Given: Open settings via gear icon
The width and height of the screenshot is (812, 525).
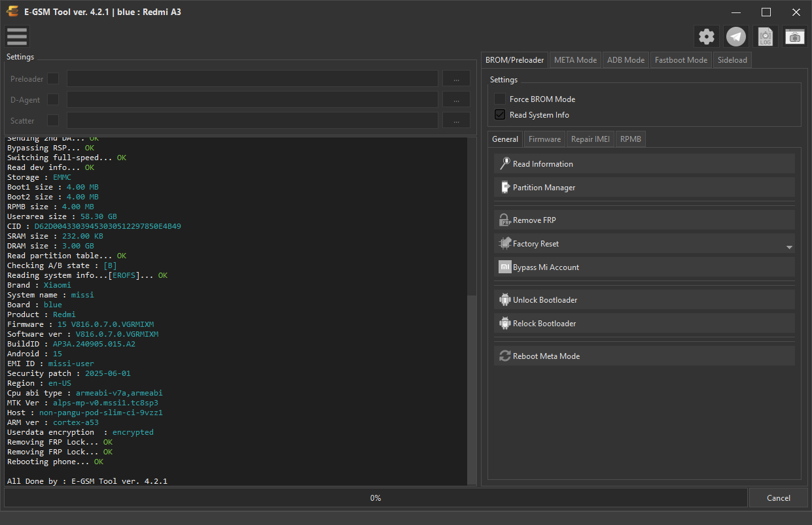Looking at the screenshot, I should pos(707,37).
